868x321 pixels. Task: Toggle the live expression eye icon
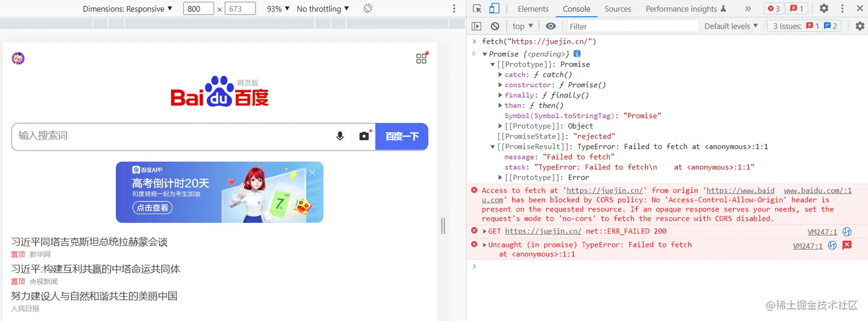[551, 26]
